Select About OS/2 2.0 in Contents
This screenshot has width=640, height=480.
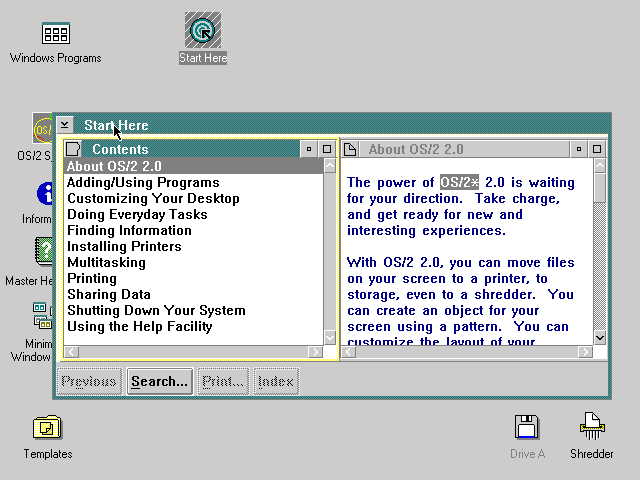click(x=193, y=166)
